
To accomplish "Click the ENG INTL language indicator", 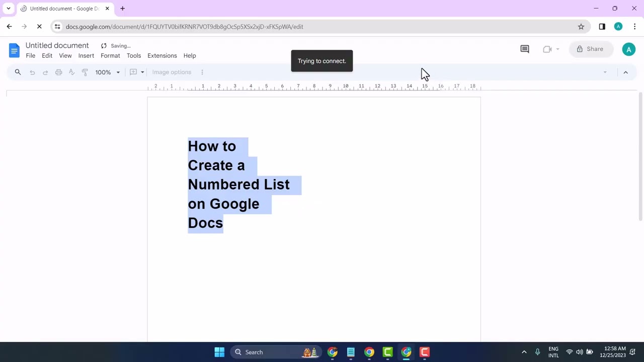I will tap(553, 352).
